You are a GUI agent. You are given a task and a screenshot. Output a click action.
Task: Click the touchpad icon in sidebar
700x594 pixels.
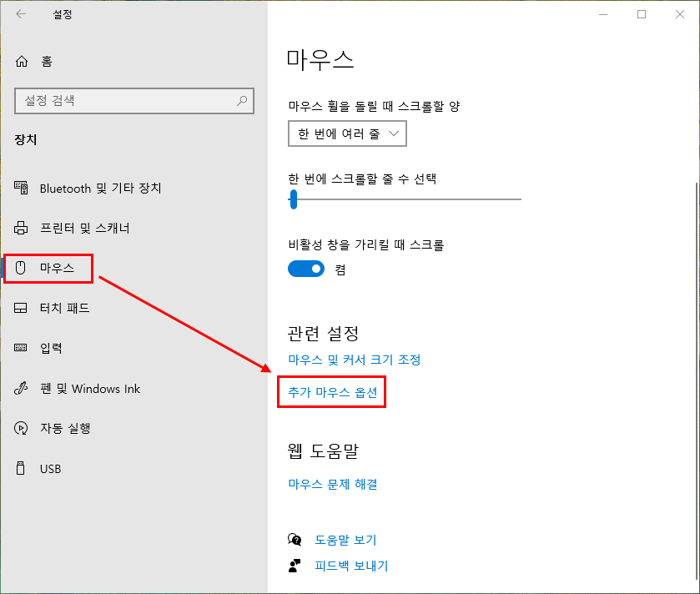click(x=21, y=308)
